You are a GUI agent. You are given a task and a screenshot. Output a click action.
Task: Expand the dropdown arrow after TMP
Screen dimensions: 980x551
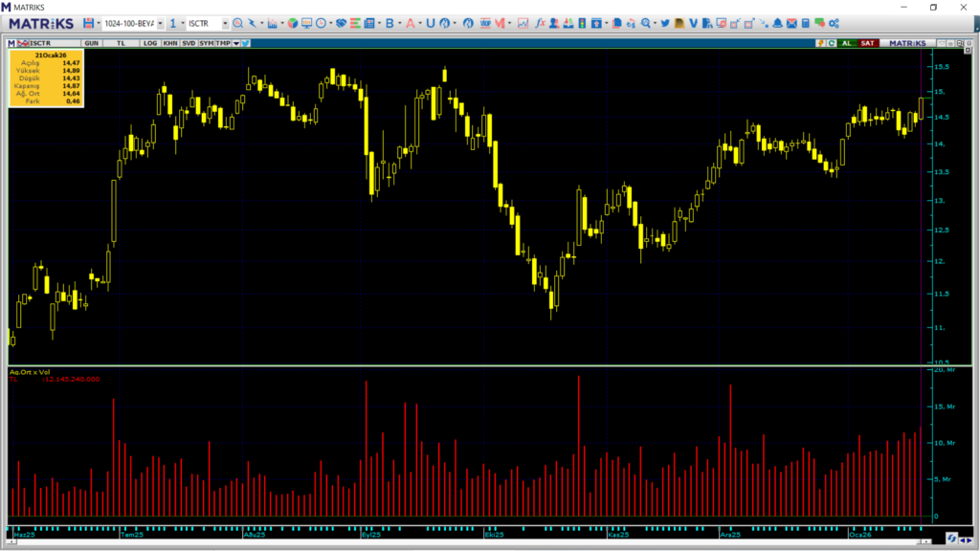tap(235, 43)
